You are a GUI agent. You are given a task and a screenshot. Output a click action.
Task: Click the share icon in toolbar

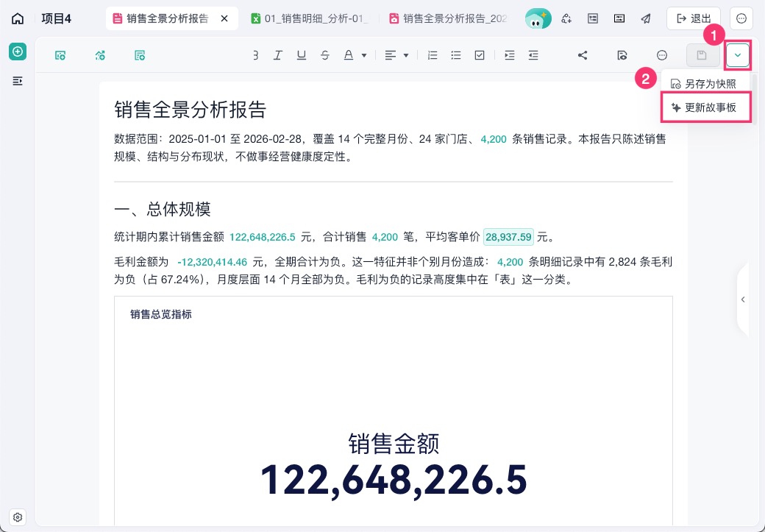[x=583, y=55]
